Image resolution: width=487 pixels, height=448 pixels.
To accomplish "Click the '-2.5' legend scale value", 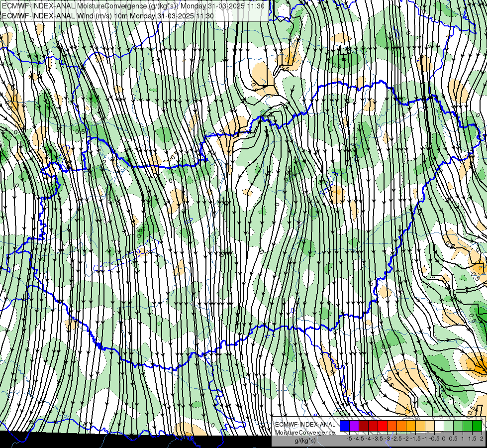I will pyautogui.click(x=396, y=439).
